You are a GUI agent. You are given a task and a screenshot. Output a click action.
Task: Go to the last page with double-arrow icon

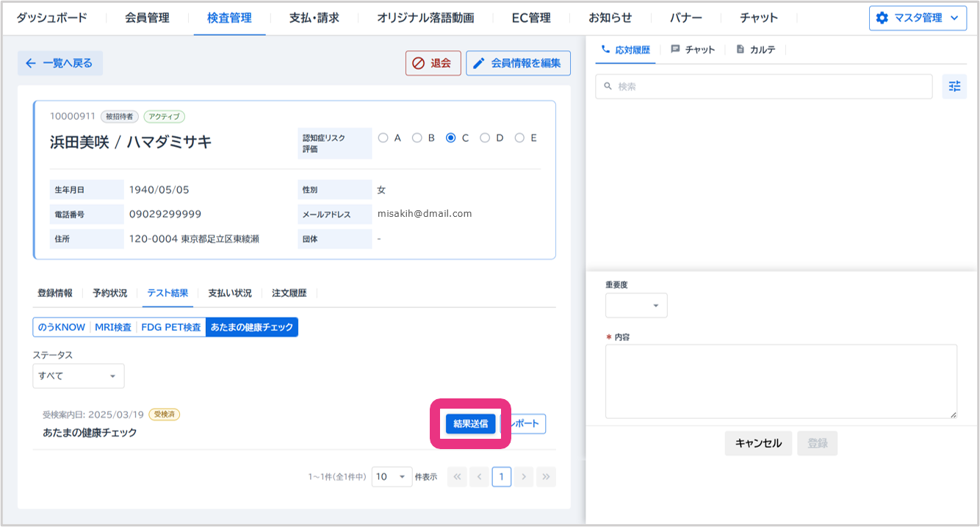coord(546,477)
